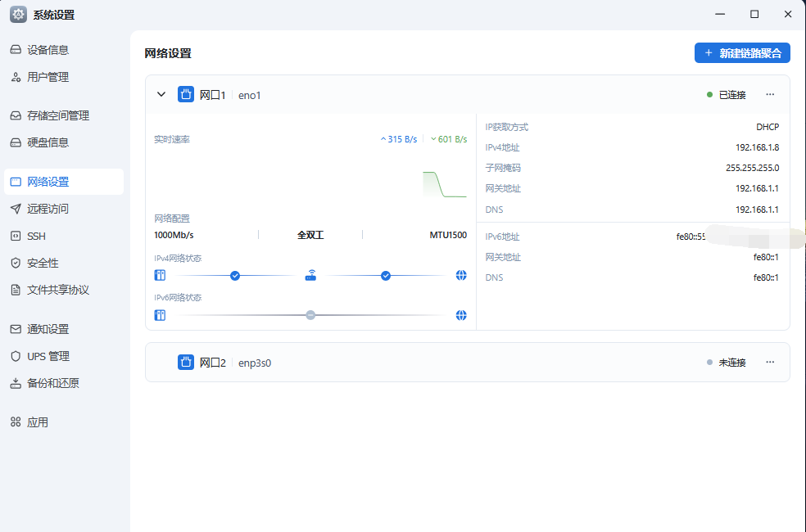Click the SSH terminal icon

[16, 236]
